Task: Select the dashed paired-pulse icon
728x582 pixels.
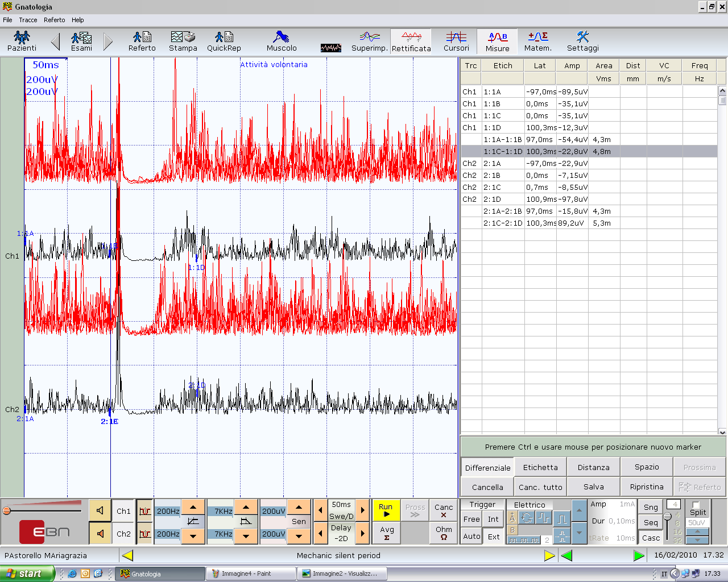Action: [562, 535]
